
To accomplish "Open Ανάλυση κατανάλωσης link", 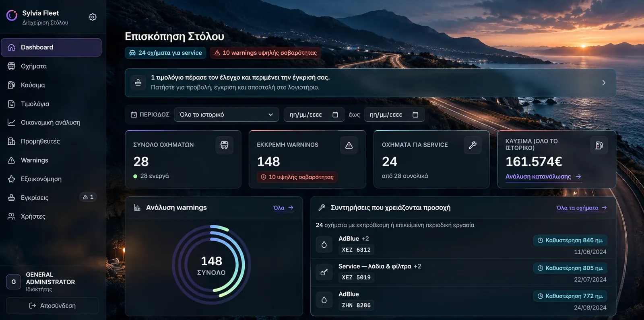I will tap(543, 176).
